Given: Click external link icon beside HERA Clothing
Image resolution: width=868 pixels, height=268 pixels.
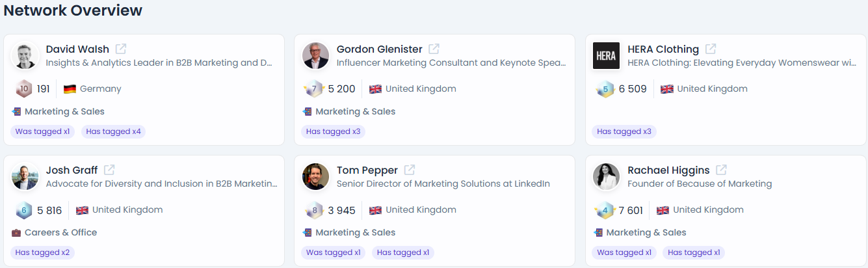Looking at the screenshot, I should (x=711, y=49).
